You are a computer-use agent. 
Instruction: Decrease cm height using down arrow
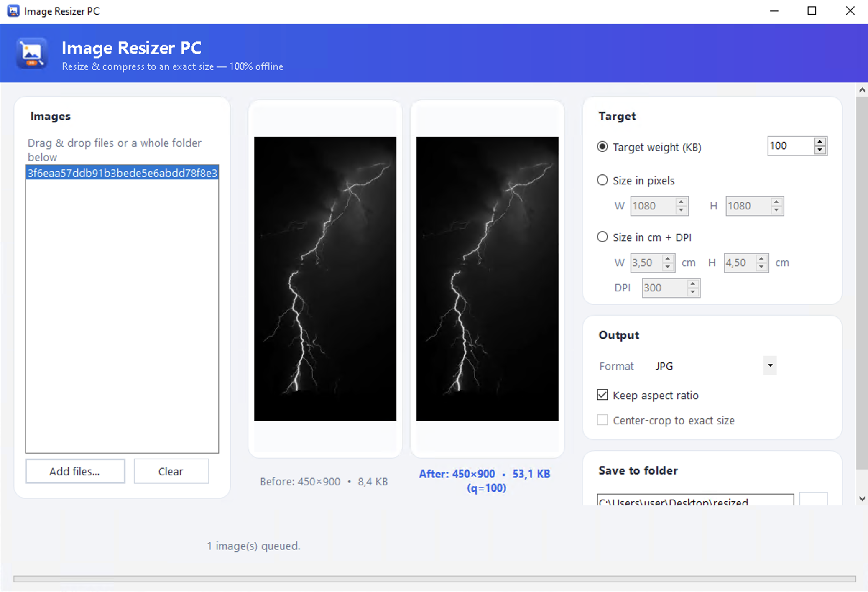tap(761, 267)
